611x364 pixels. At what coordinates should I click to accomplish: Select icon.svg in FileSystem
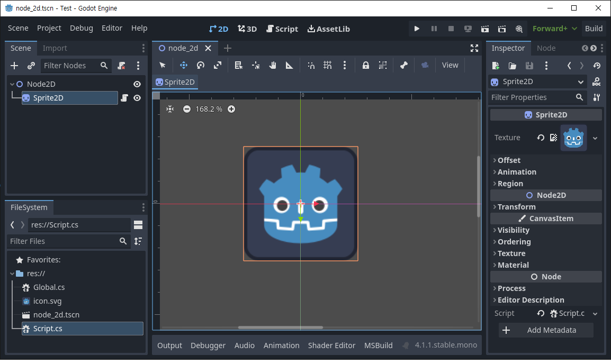point(47,302)
